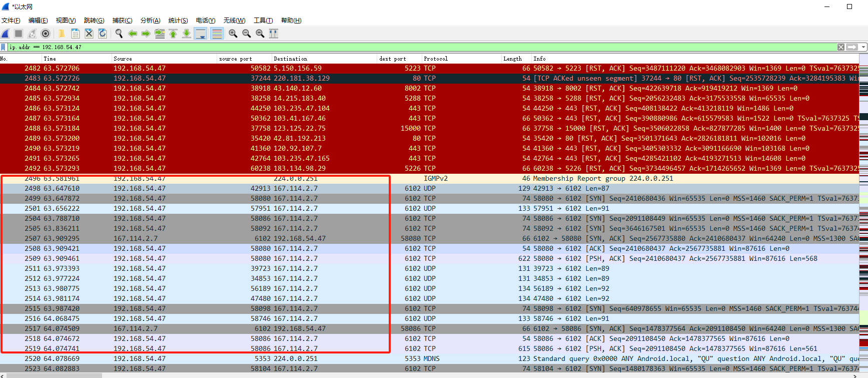Stop the running packet capture
The image size is (868, 378).
coord(19,34)
